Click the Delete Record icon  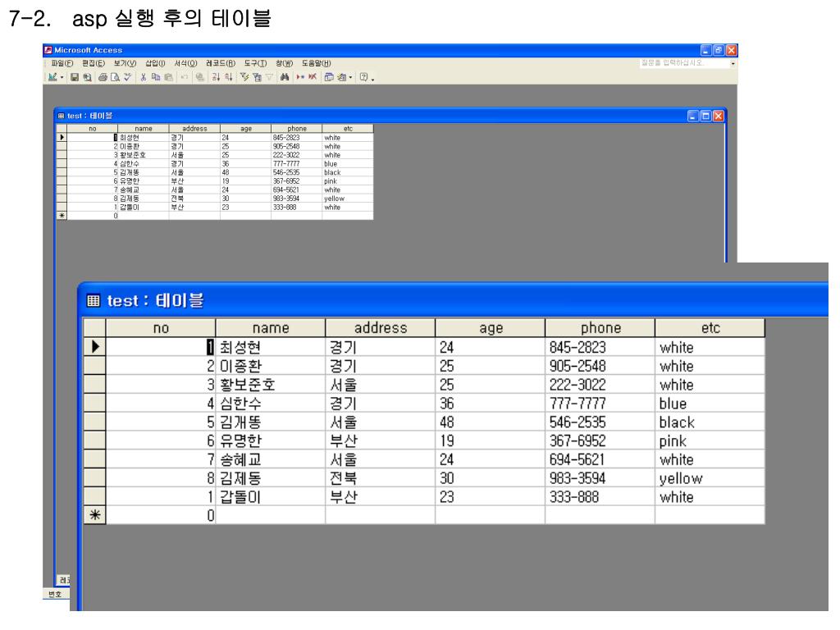pos(313,77)
